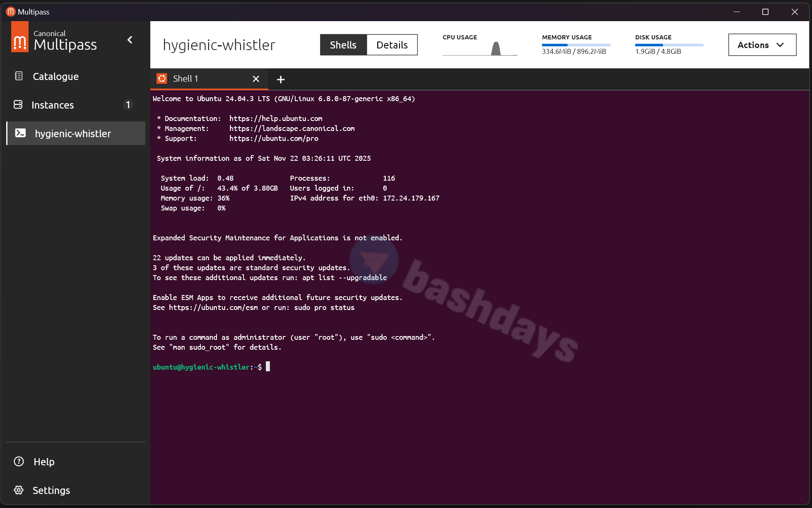This screenshot has width=812, height=508.
Task: Click the memory usage bar
Action: pyautogui.click(x=576, y=45)
